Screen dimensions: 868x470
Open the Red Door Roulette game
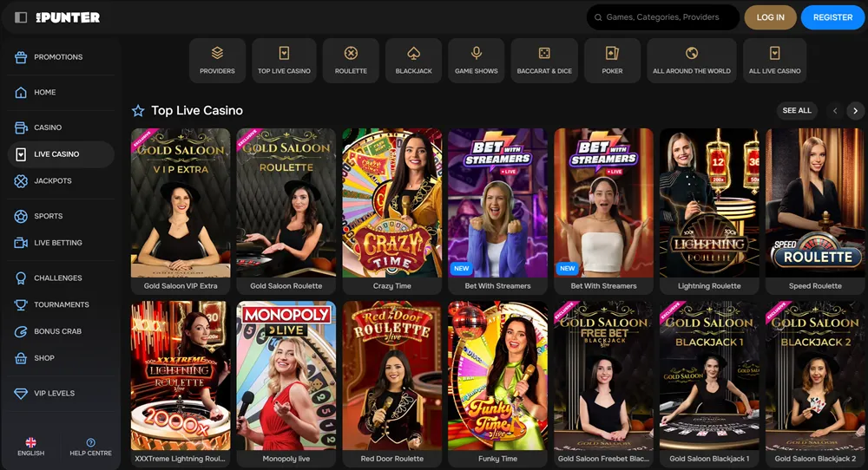[392, 384]
